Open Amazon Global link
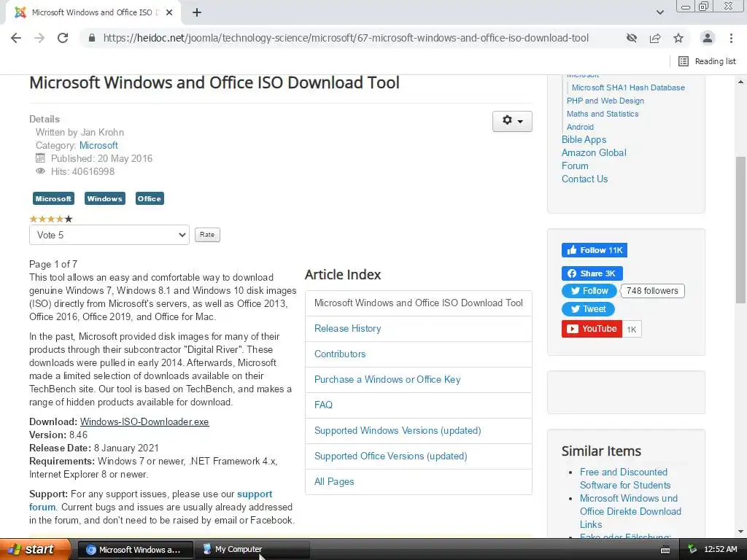 click(594, 153)
